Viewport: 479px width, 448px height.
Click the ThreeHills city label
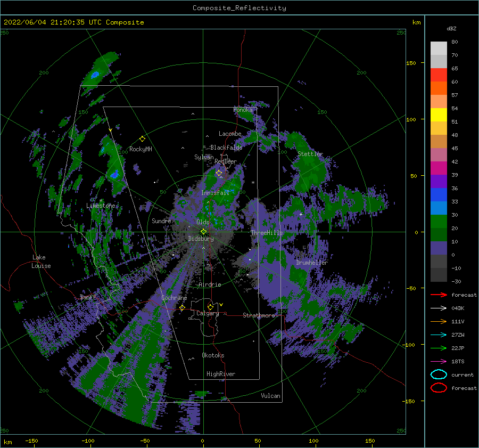[x=267, y=233]
